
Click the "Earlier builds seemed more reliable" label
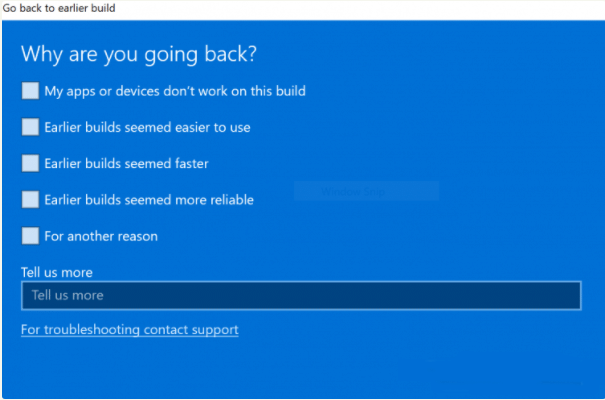pos(149,199)
